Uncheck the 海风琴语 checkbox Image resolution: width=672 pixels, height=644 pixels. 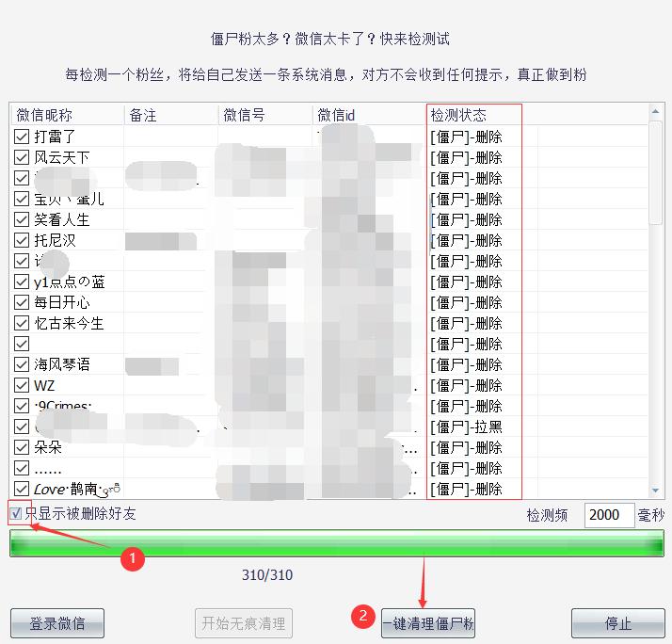pos(22,364)
